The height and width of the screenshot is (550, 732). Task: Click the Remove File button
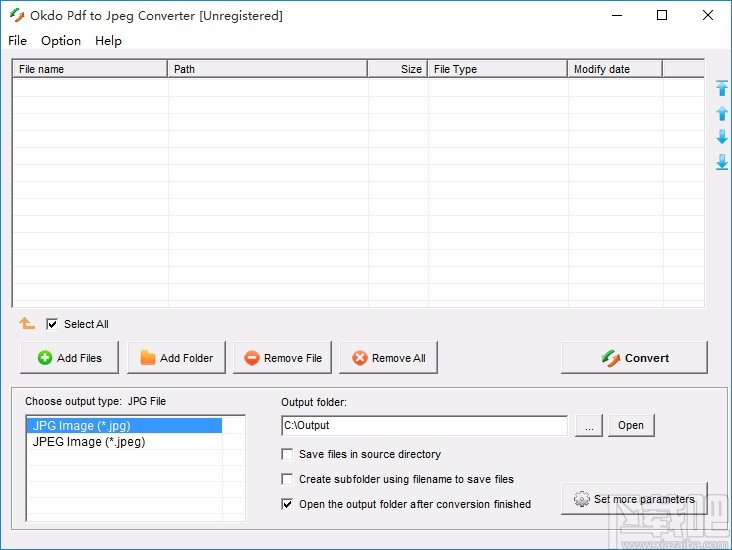pos(282,358)
